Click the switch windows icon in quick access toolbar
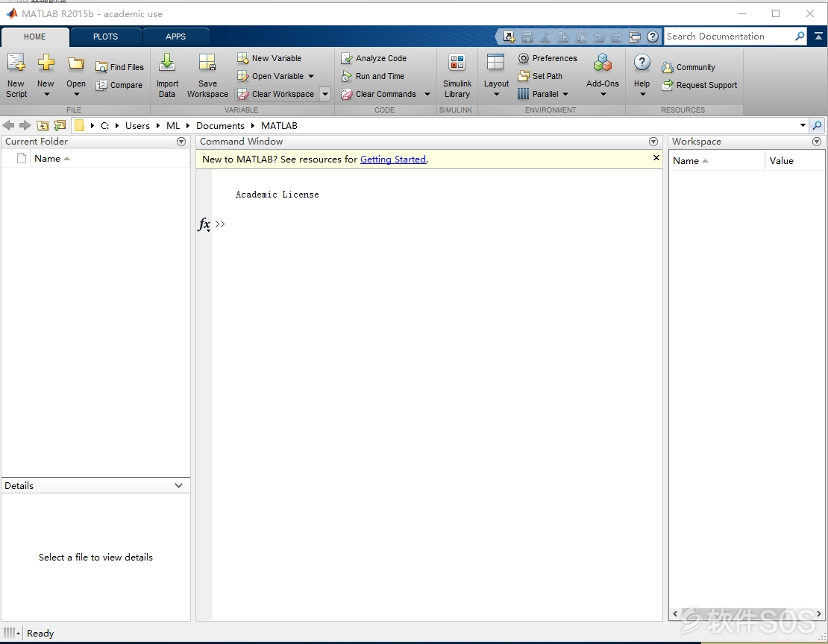Screen dimensions: 828x644 [635, 37]
